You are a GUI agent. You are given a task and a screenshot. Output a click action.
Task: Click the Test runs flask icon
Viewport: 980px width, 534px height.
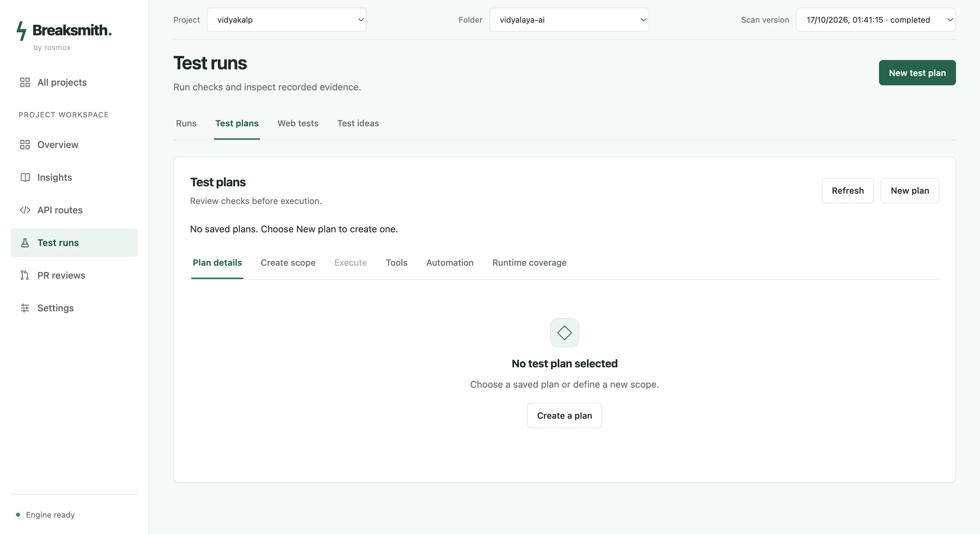[25, 243]
